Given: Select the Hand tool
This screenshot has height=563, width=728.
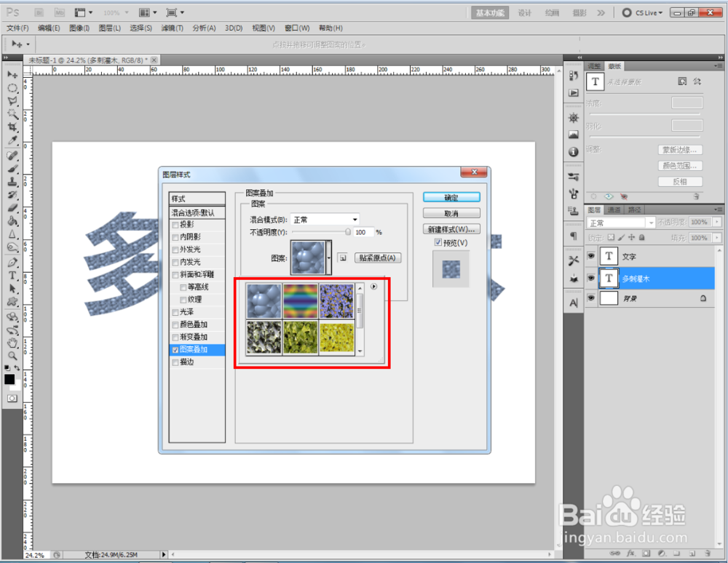Looking at the screenshot, I should pos(12,343).
